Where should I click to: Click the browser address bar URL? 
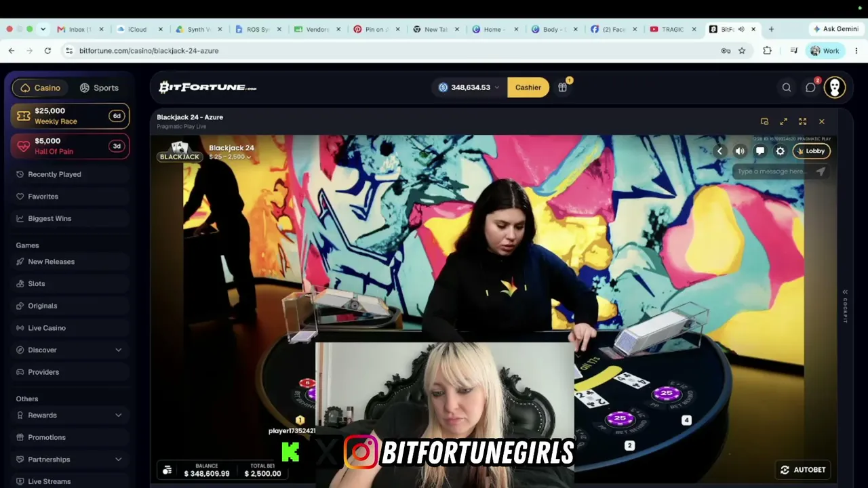pyautogui.click(x=149, y=51)
